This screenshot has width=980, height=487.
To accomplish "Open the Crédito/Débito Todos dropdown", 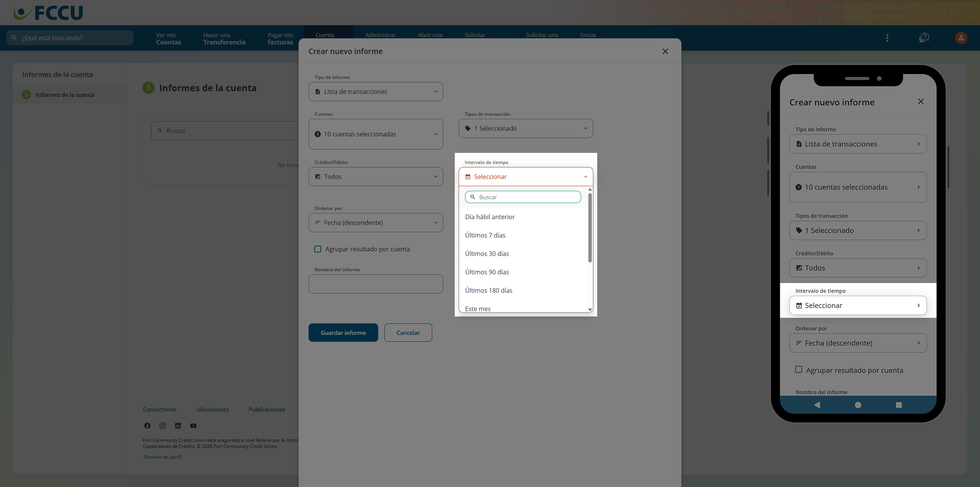I will (x=376, y=177).
